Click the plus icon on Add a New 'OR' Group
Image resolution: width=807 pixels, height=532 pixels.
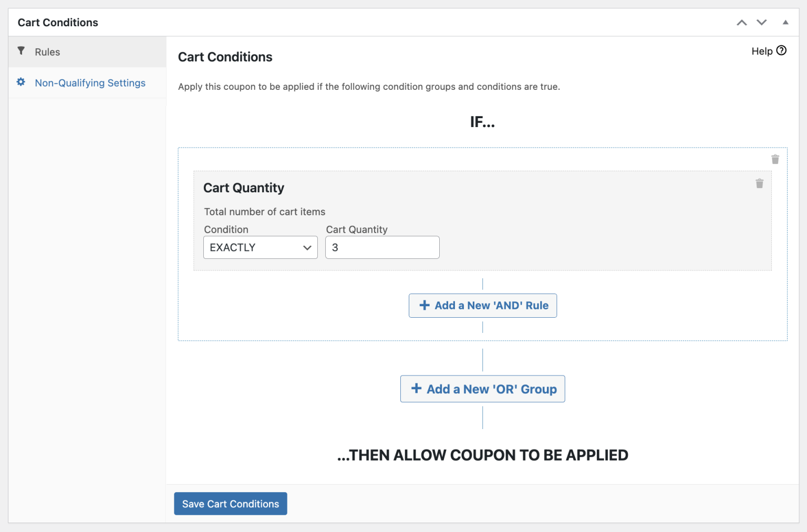point(416,389)
